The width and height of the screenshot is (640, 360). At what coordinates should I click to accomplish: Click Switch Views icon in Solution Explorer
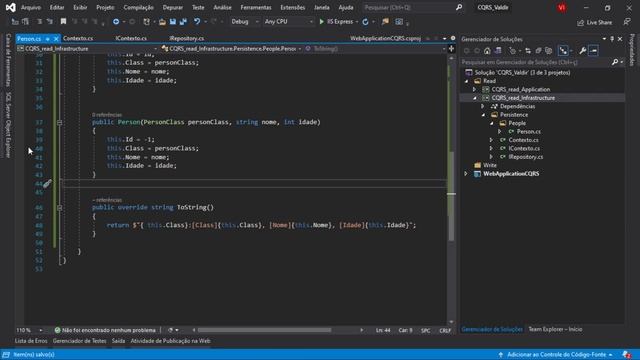click(x=498, y=51)
